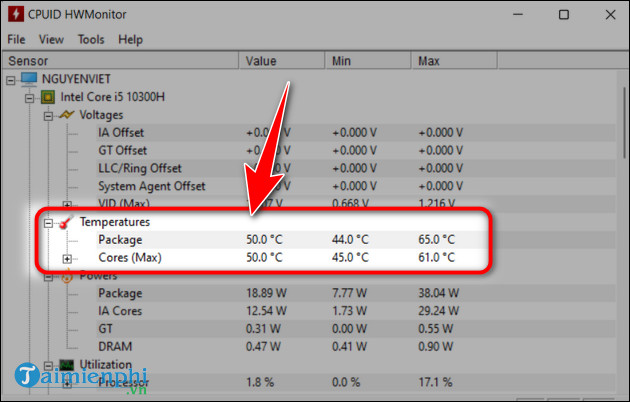Screen dimensions: 630x402
Task: Open the View menu
Action: (x=51, y=39)
